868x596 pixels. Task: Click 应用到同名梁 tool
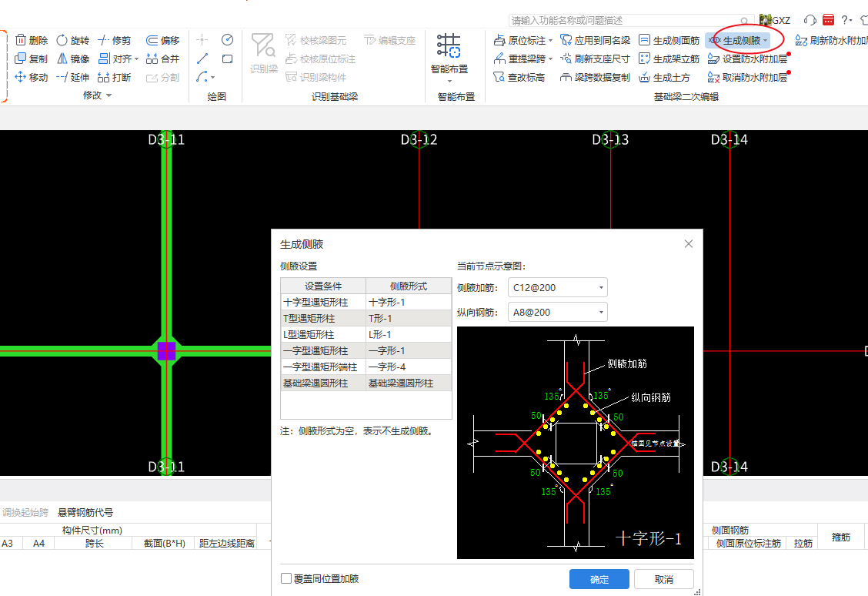pos(595,41)
